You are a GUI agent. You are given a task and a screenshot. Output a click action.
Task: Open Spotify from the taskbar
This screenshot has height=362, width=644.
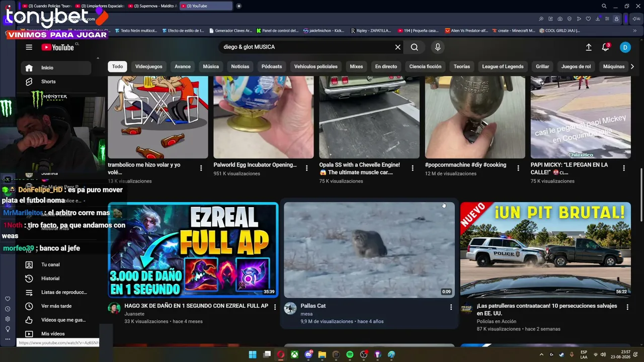(x=350, y=354)
